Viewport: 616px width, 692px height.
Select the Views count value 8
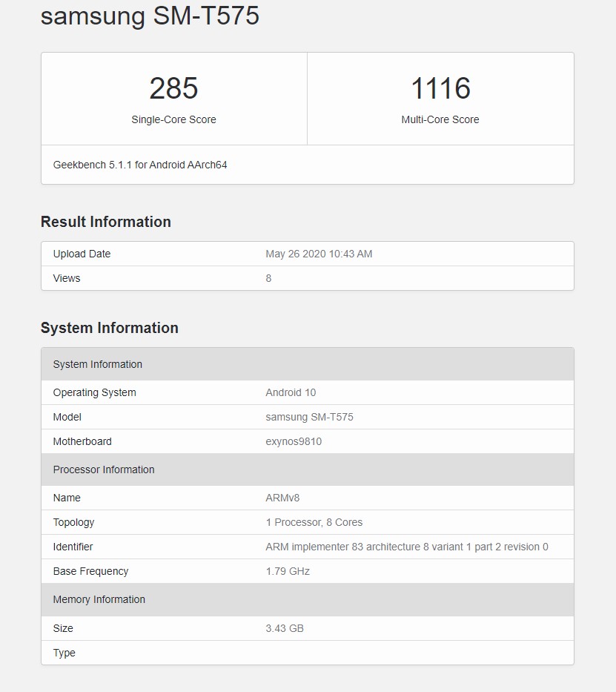[x=268, y=278]
